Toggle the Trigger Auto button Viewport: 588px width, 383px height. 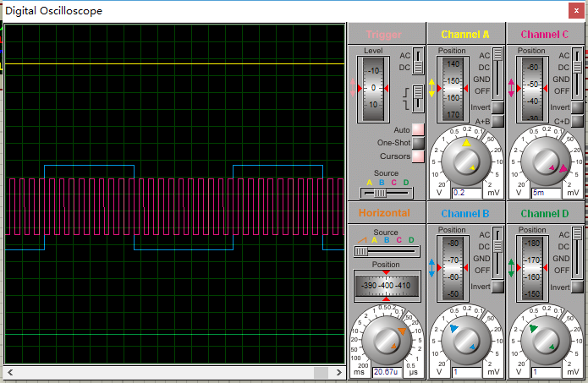tap(418, 129)
